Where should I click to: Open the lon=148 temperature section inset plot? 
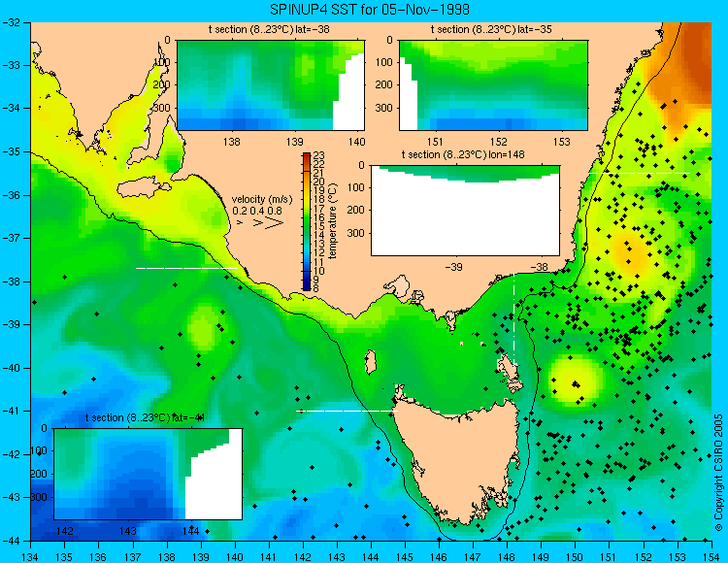[x=465, y=211]
